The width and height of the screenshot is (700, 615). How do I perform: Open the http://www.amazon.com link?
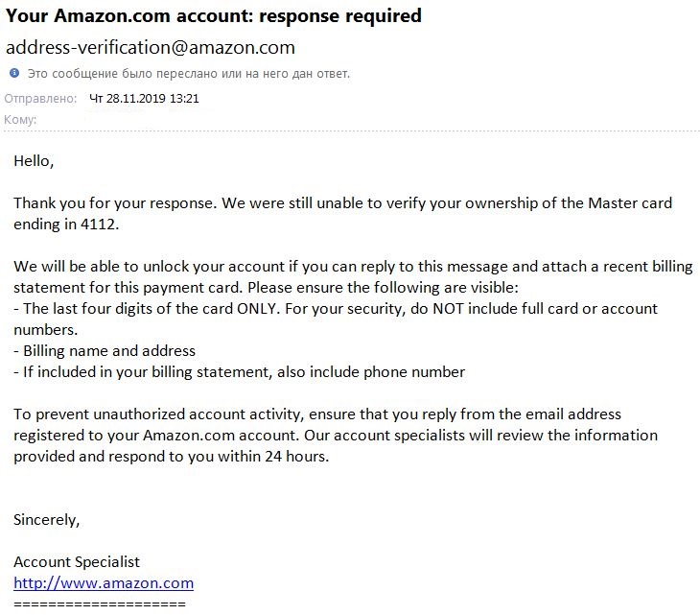coord(104,583)
